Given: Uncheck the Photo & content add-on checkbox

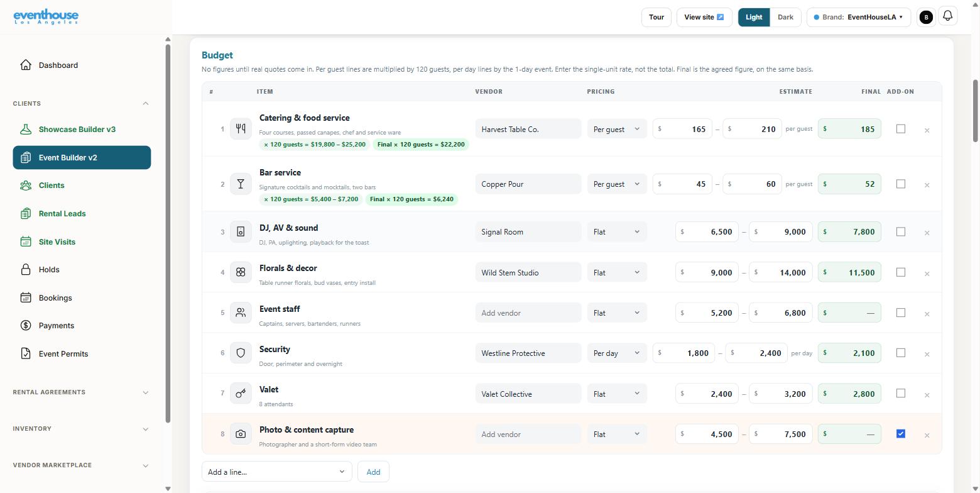Looking at the screenshot, I should (x=900, y=433).
